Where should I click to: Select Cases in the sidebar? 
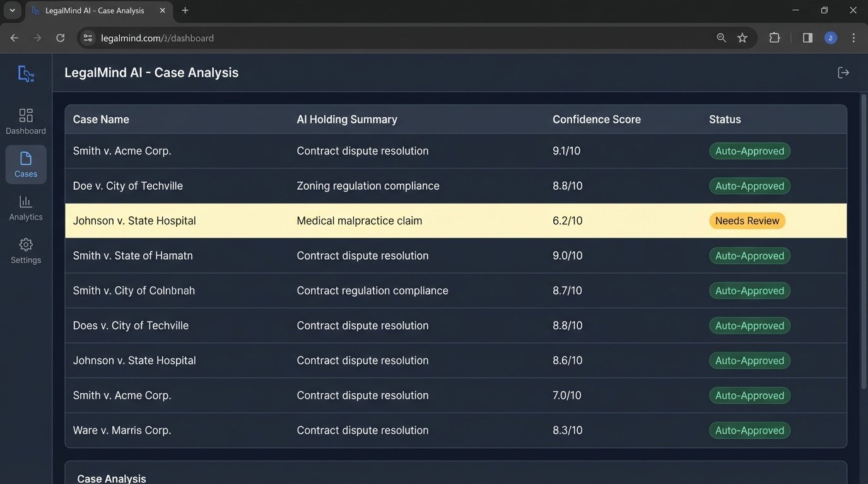click(25, 164)
